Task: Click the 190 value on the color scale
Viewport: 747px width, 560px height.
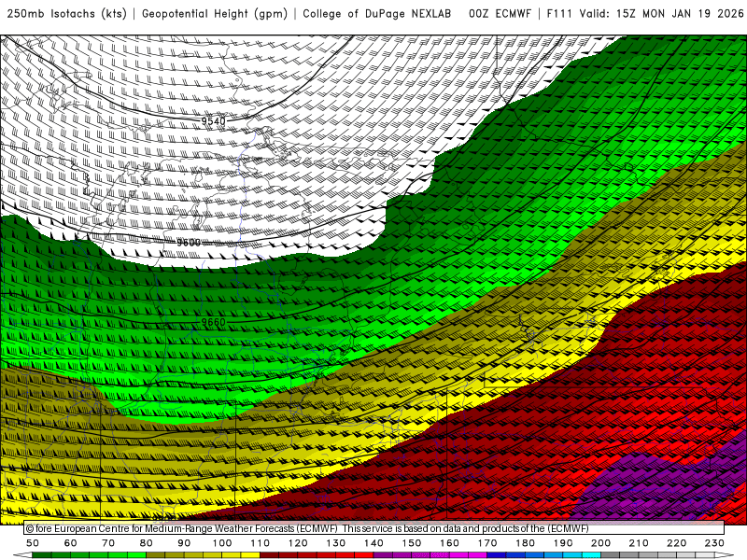Action: 563,543
